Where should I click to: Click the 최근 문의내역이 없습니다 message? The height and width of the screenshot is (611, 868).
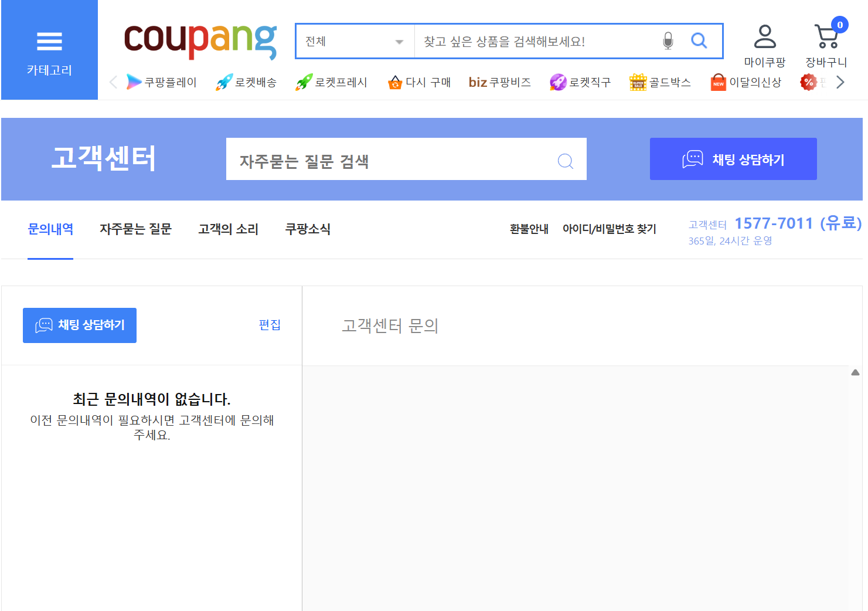pyautogui.click(x=152, y=399)
